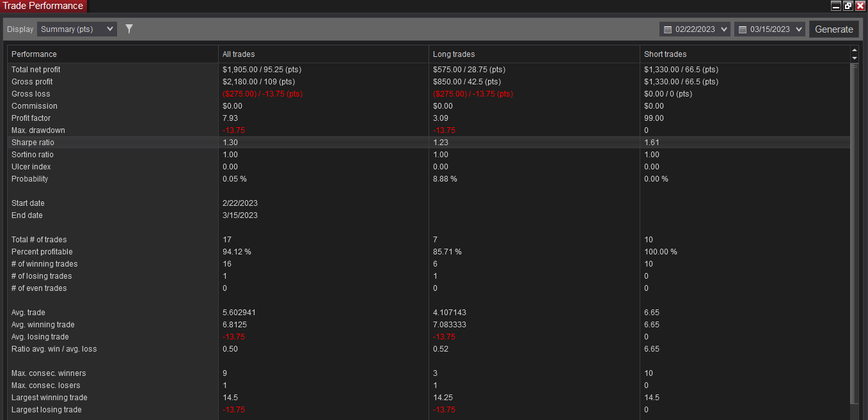Select the Avg. losing trade label
Viewport: 868px width, 420px height.
(40, 337)
